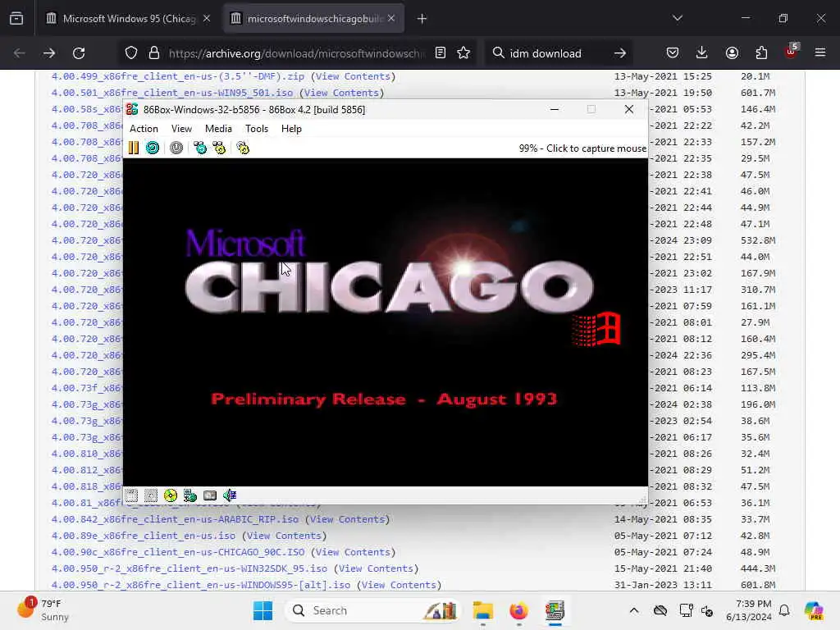Close the microsoftwindowschicagobuilds browser tab
Image resolution: width=840 pixels, height=630 pixels.
click(391, 19)
